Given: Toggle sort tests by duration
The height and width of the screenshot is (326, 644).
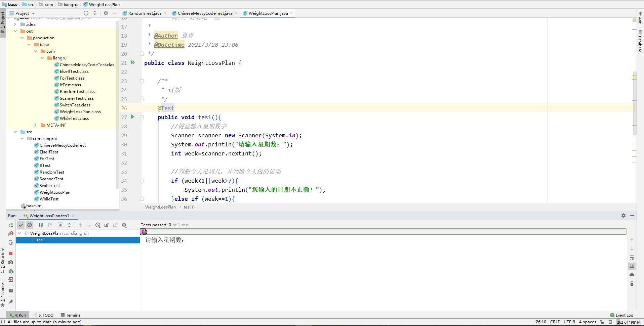Looking at the screenshot, I should point(49,225).
